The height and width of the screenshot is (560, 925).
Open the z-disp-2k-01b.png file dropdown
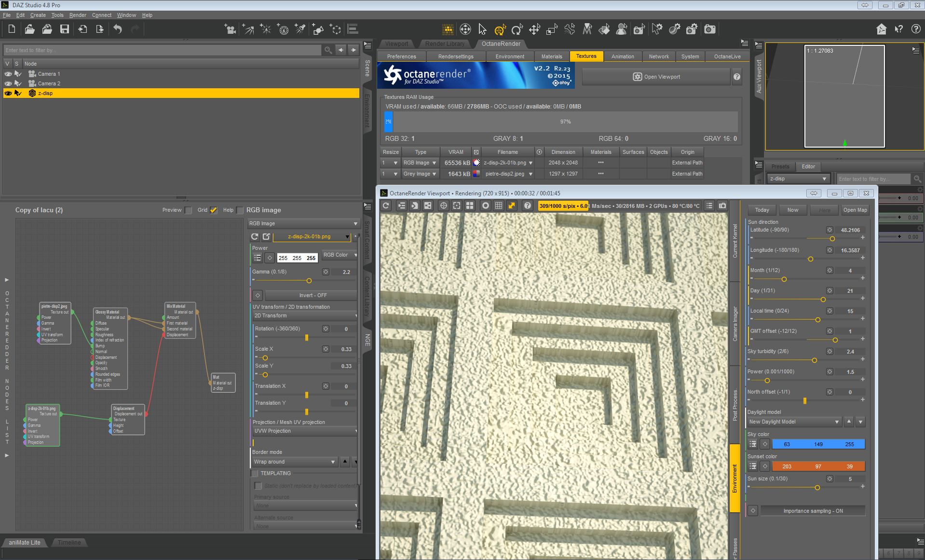coord(312,237)
